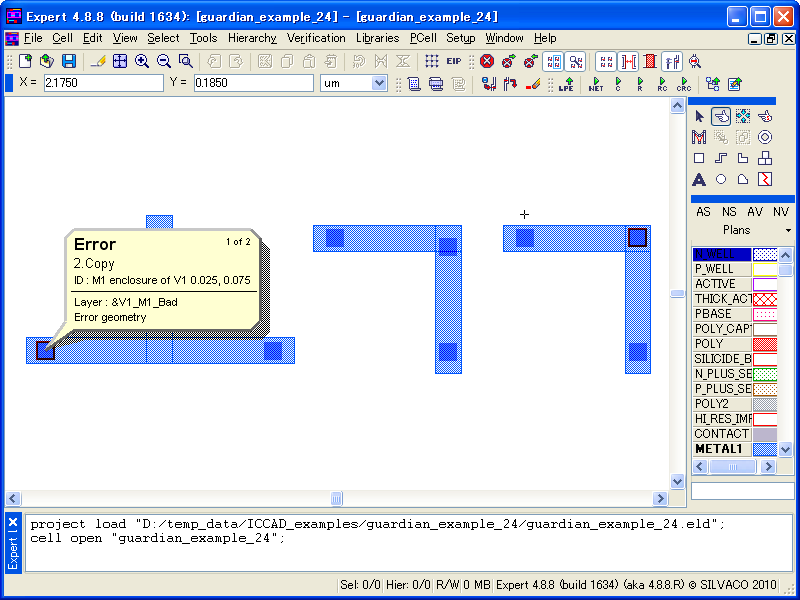Click the ACTIVE layer color swatch
This screenshot has width=800, height=600.
coord(765,284)
